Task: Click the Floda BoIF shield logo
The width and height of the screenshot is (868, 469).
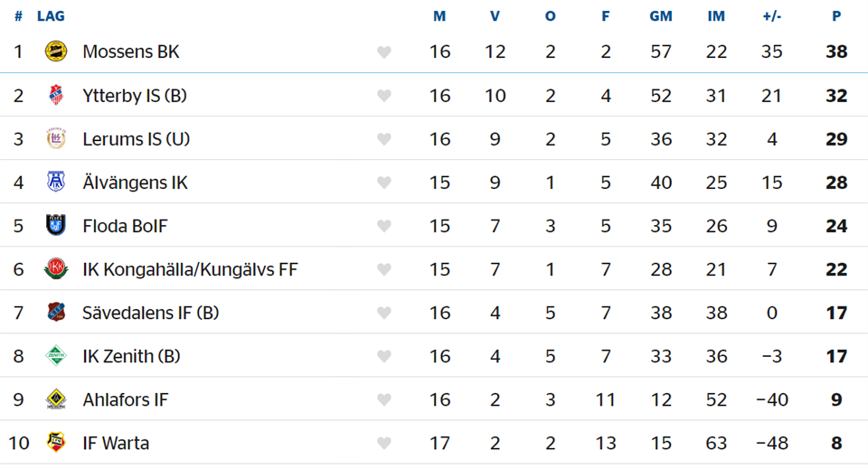Action: coord(56,225)
